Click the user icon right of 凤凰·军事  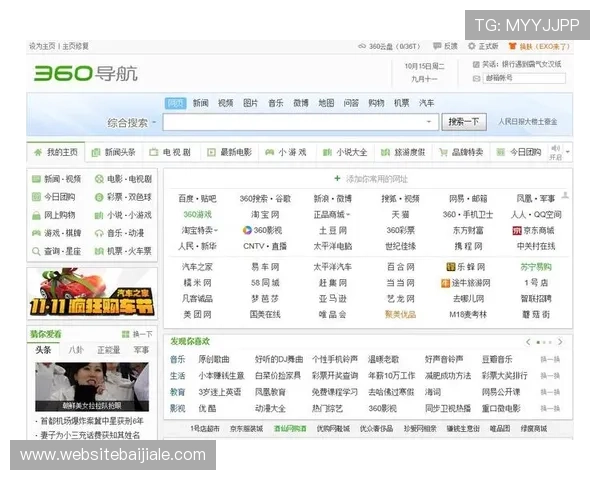coord(565,196)
